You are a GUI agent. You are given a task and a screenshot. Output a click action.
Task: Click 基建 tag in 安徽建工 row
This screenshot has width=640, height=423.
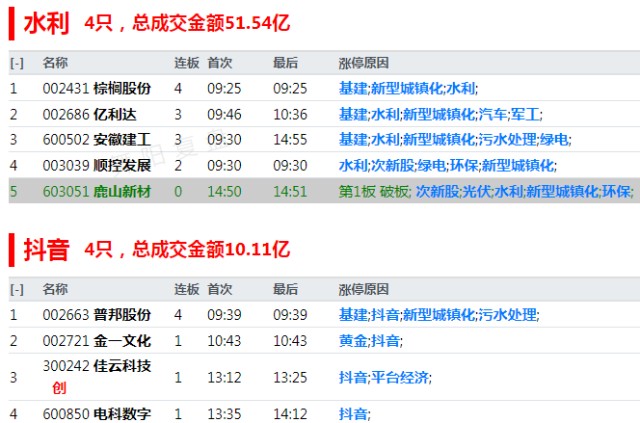pyautogui.click(x=353, y=140)
